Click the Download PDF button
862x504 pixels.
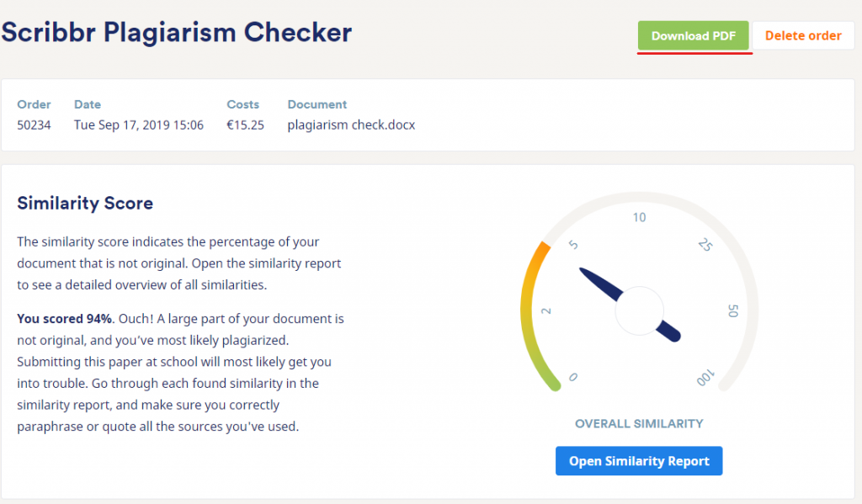694,35
